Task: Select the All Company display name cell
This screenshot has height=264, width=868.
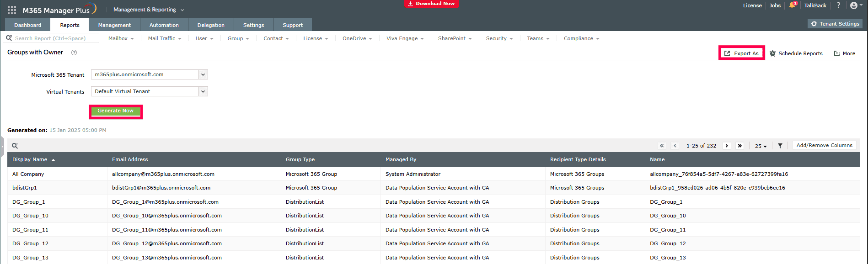Action: point(28,174)
